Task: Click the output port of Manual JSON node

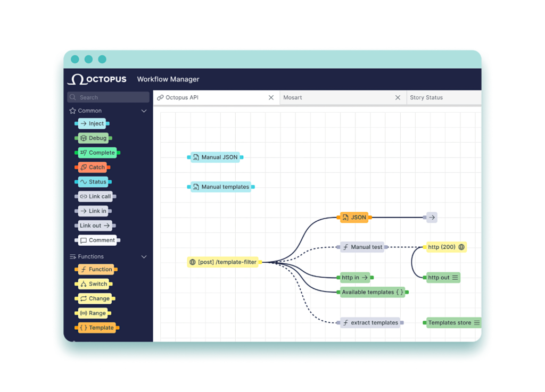Action: click(x=242, y=157)
